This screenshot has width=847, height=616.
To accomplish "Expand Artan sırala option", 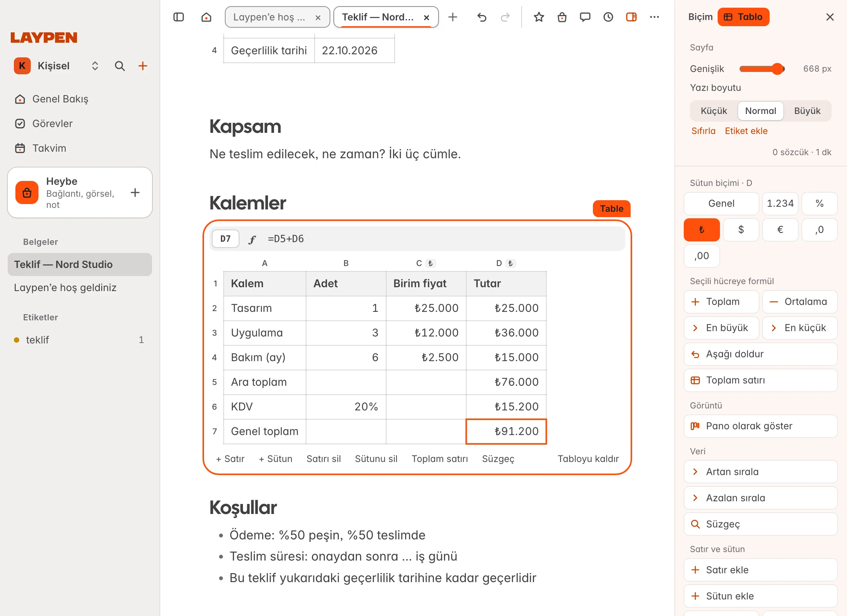I will pos(760,472).
